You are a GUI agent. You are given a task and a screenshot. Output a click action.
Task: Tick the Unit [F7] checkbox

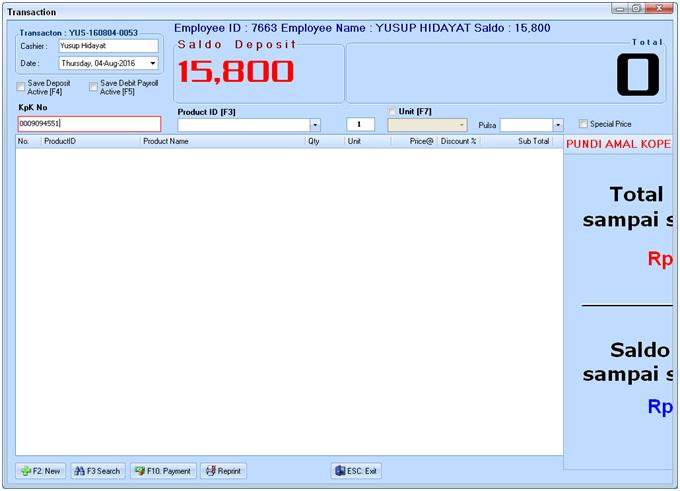pyautogui.click(x=392, y=111)
